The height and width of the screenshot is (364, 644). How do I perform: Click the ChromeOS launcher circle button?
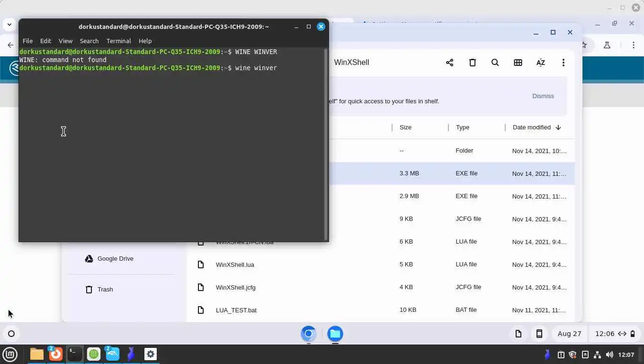(x=11, y=334)
